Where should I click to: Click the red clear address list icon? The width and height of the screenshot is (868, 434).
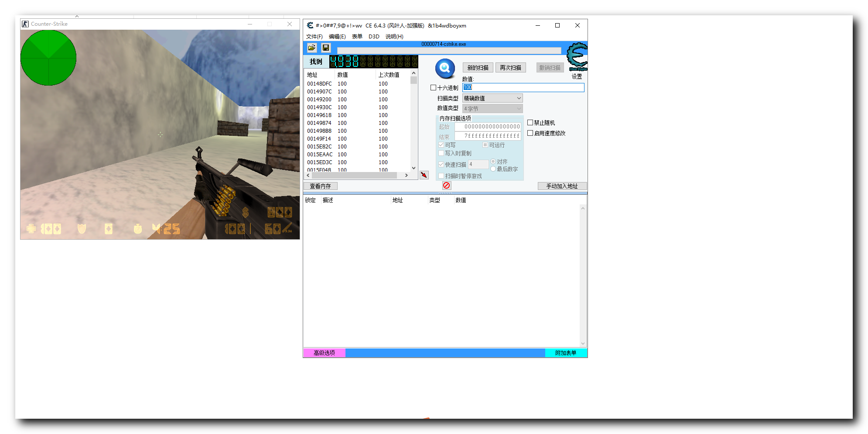(x=447, y=186)
